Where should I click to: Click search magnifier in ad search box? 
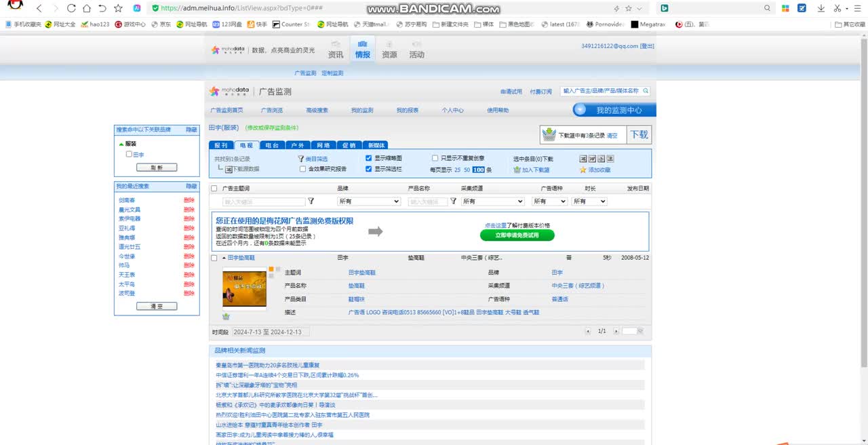[x=646, y=90]
